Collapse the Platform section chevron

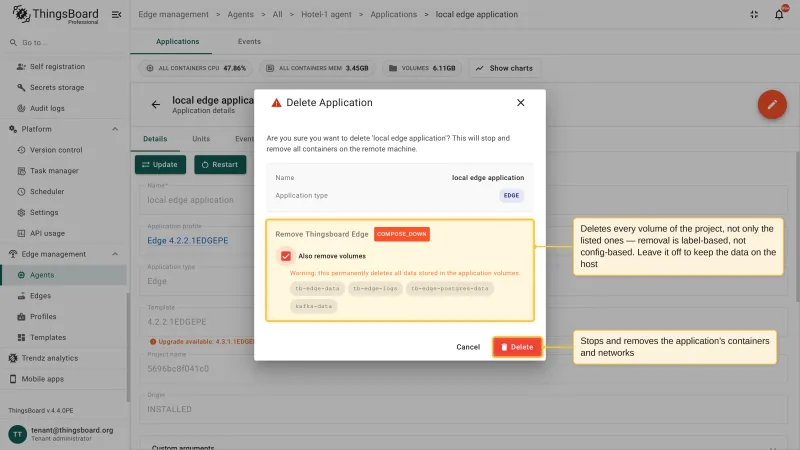(x=115, y=129)
